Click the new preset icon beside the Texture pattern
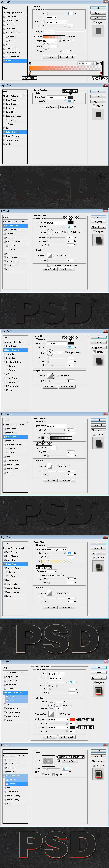109x868 pixels. pyautogui.click(x=59, y=761)
